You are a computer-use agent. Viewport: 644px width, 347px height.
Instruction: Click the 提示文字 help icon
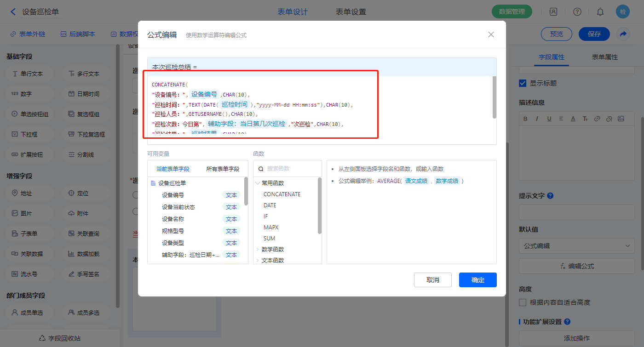click(550, 196)
